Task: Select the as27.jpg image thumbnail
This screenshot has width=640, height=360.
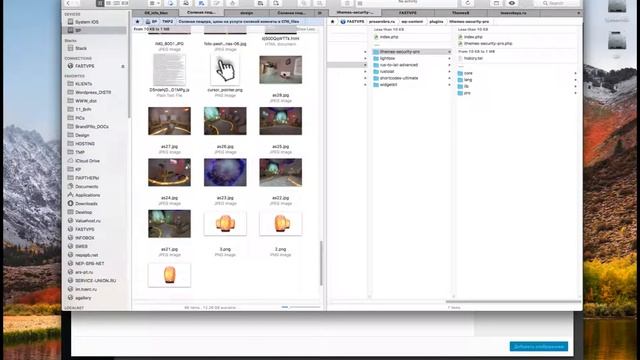Action: coord(169,121)
